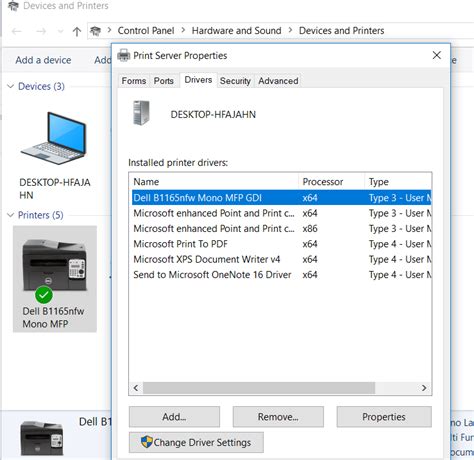
Task: Click Hardware and Sound in the breadcrumb
Action: [x=236, y=31]
